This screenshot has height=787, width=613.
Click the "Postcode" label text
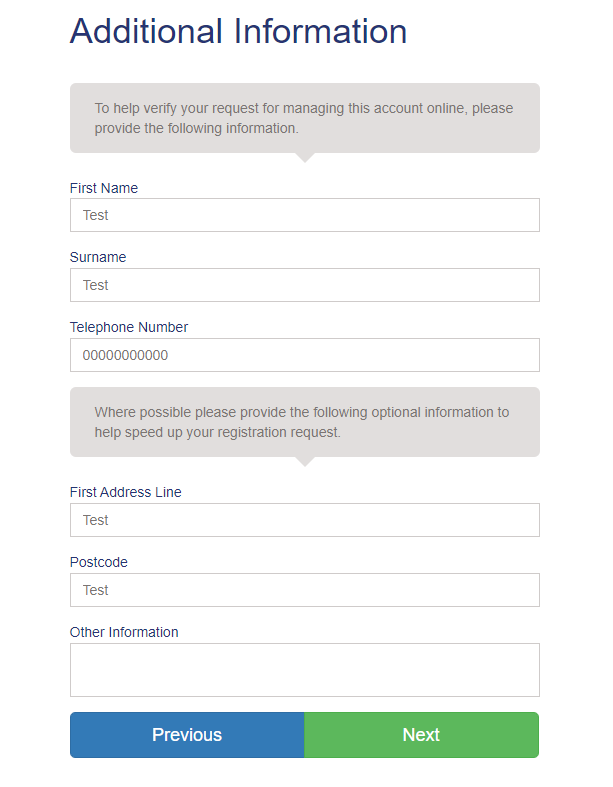99,562
